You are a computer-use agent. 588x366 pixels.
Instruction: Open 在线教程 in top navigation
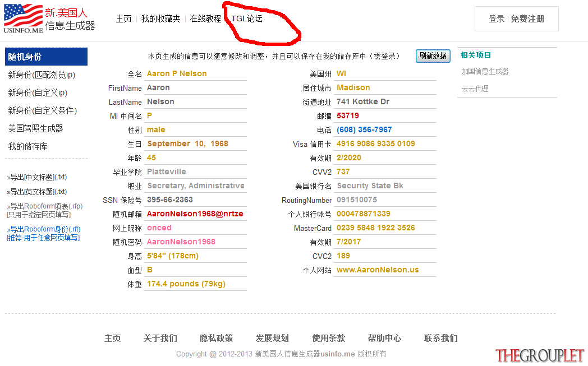pyautogui.click(x=205, y=18)
